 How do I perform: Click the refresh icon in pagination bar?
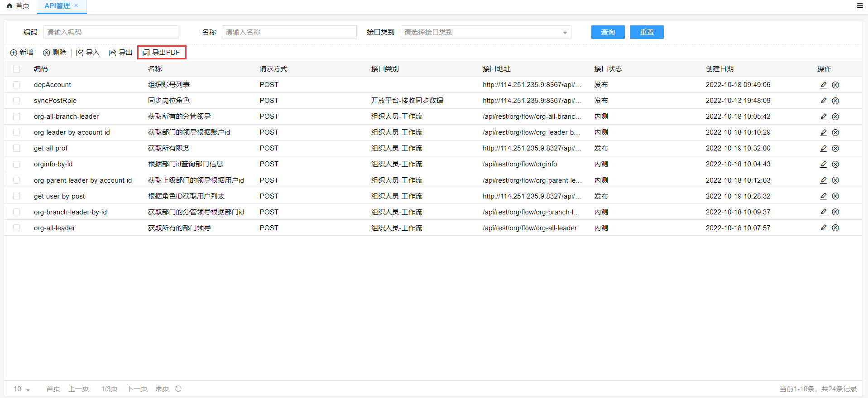pos(178,388)
